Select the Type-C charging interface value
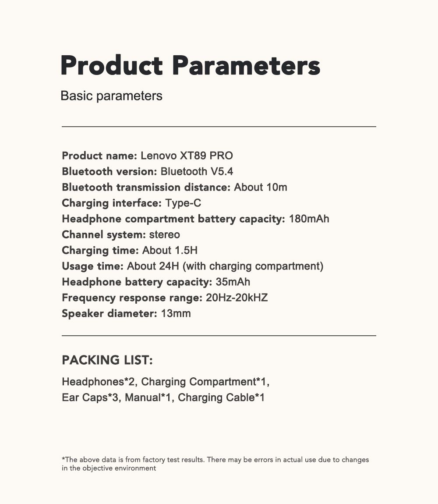This screenshot has height=504, width=438. (183, 203)
